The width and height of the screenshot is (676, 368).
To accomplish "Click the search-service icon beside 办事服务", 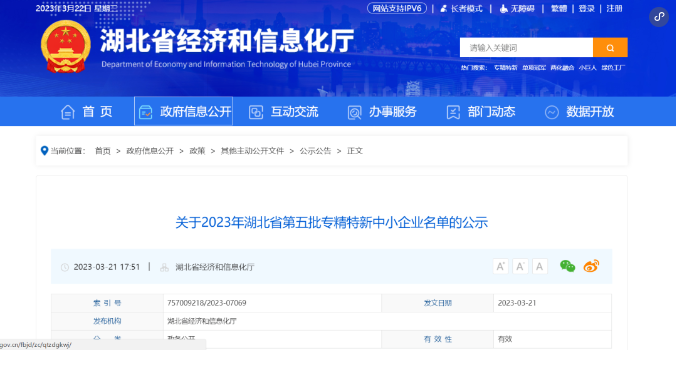I will (x=354, y=112).
